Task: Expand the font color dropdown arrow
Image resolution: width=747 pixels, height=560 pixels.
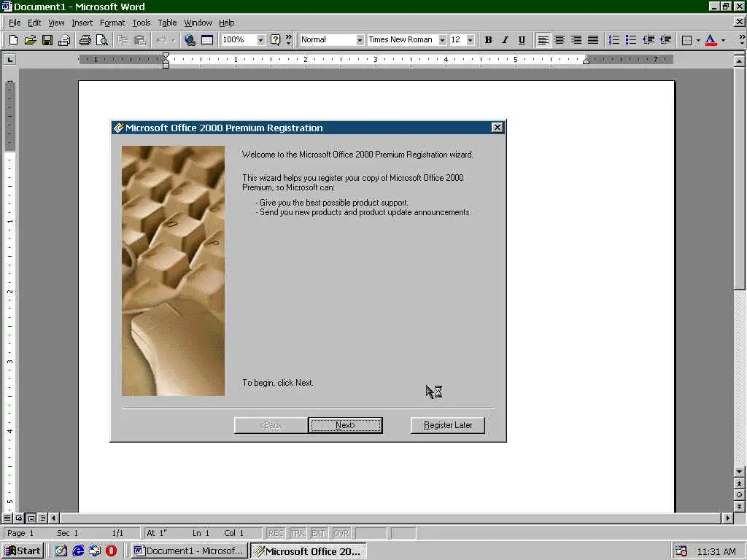Action: [723, 41]
